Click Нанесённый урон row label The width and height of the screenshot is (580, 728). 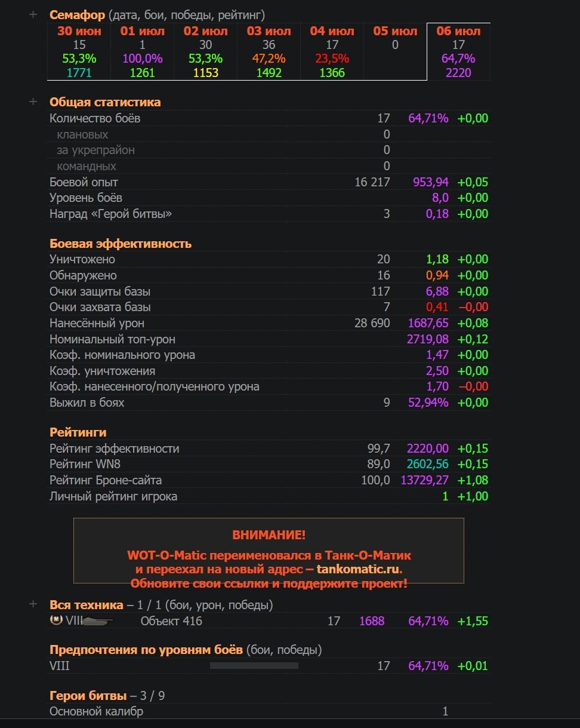click(97, 323)
